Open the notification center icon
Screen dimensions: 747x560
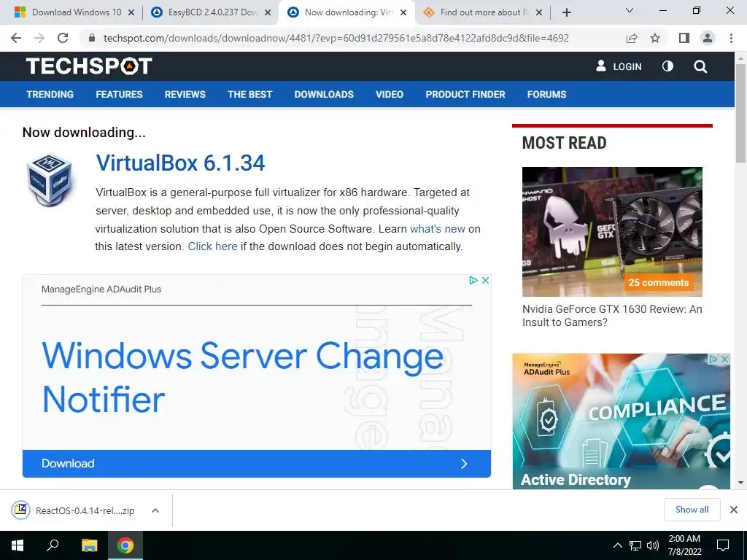[723, 545]
